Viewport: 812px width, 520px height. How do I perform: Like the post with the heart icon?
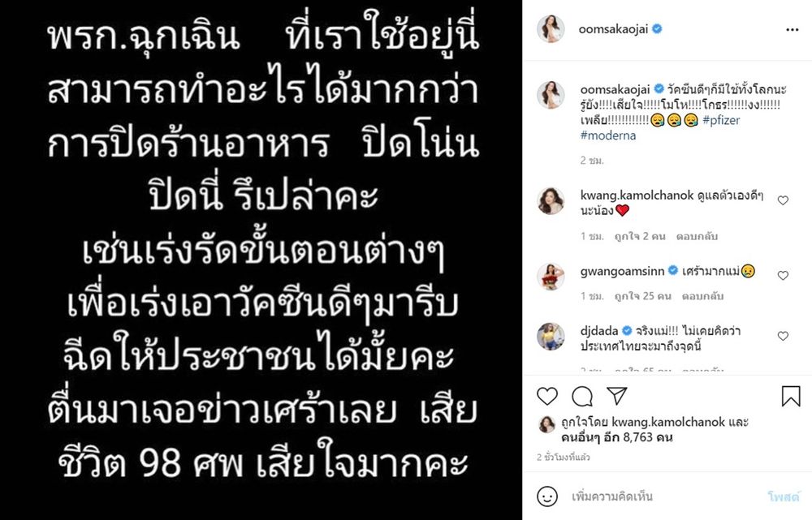(547, 397)
